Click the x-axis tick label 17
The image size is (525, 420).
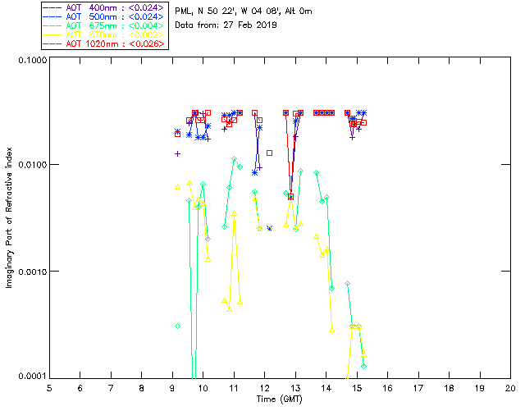pyautogui.click(x=418, y=388)
